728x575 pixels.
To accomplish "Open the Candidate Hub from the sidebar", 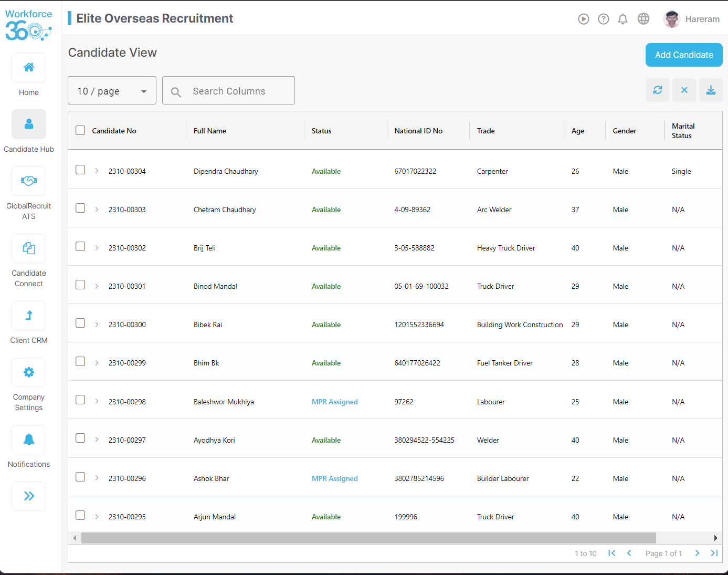I will coord(29,124).
